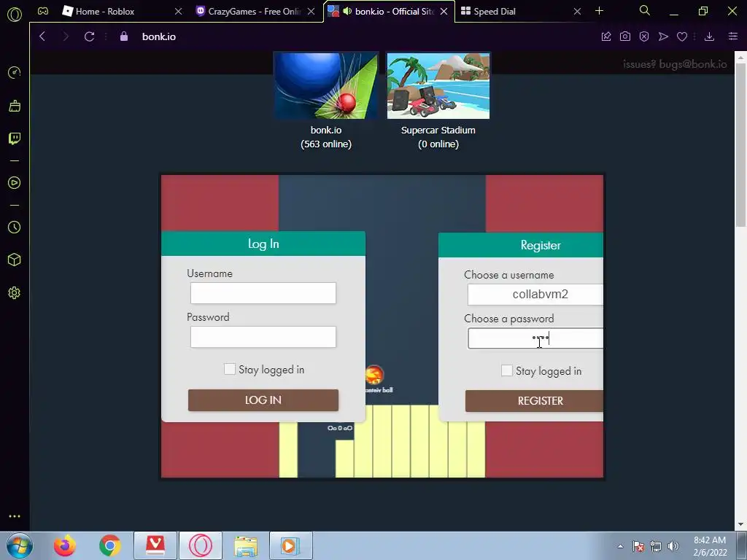747x560 pixels.
Task: Open the Windows Start button
Action: tap(20, 545)
